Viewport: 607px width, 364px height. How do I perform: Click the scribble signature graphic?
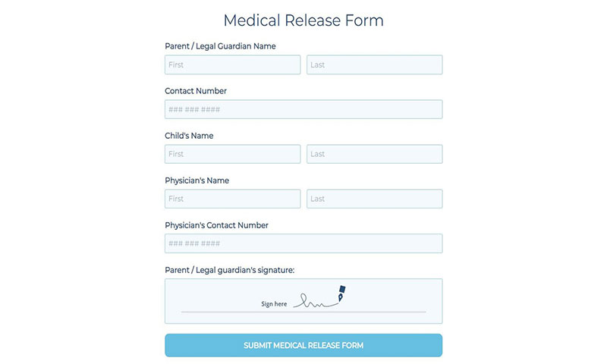tap(316, 301)
